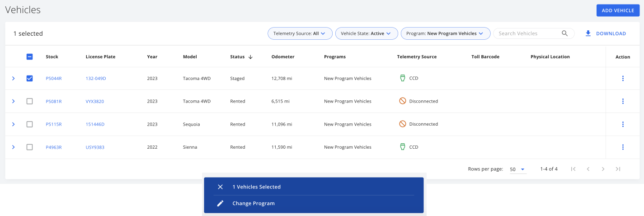
Task: Click the 11,590 mi odometer value
Action: [x=282, y=147]
